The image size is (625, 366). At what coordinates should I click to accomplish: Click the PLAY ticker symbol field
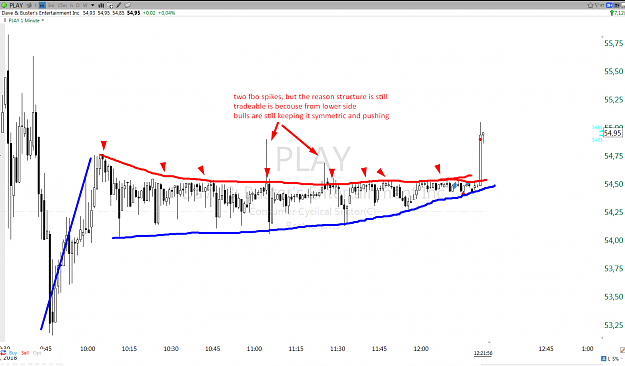[16, 5]
